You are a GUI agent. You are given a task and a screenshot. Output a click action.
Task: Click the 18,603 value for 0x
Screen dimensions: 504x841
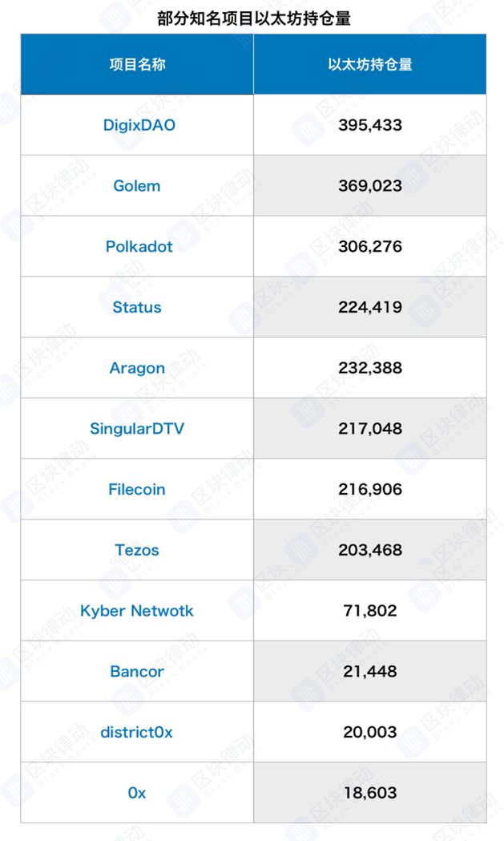coord(369,793)
